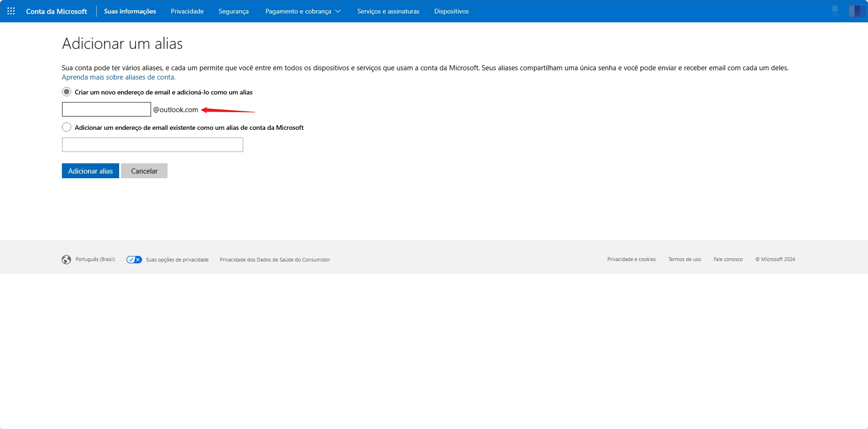The image size is (868, 429).
Task: Focus the new @outlook.com alias input field
Action: point(107,109)
